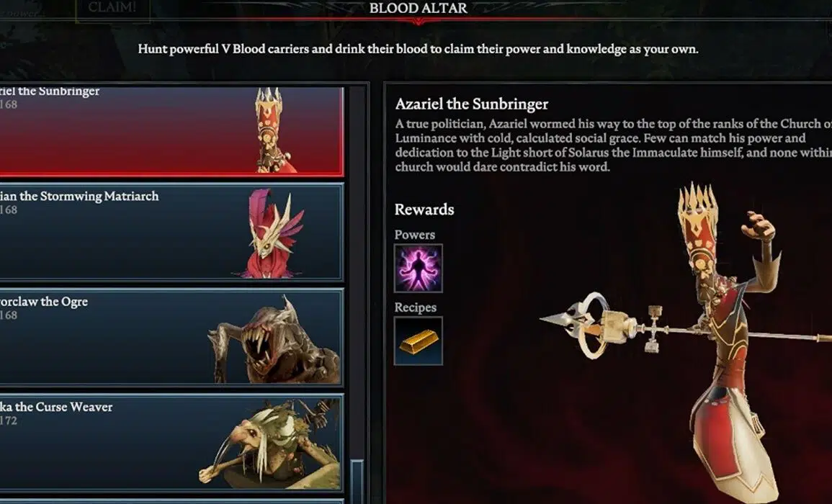
Task: Select the gold ingot recipe icon
Action: pos(418,341)
